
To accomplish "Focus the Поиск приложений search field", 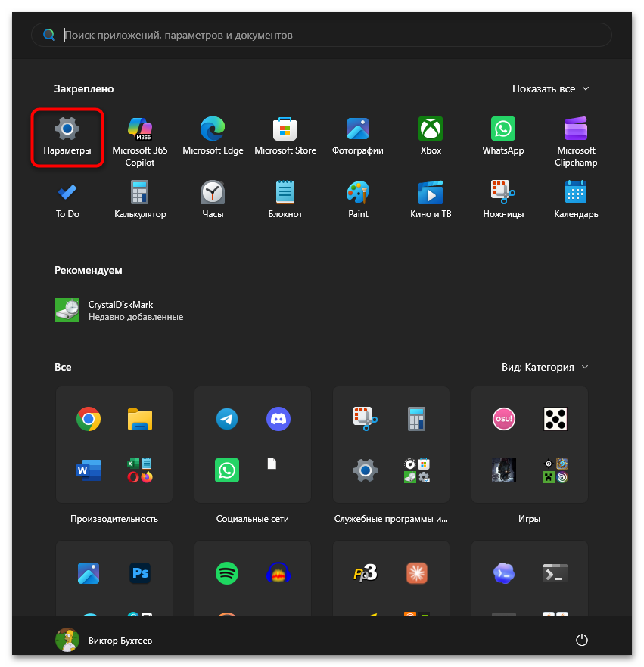I will coord(322,35).
